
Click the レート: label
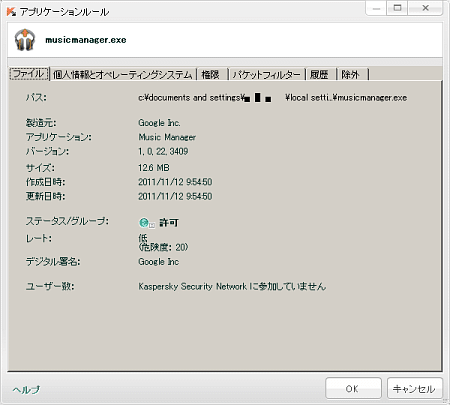click(39, 238)
